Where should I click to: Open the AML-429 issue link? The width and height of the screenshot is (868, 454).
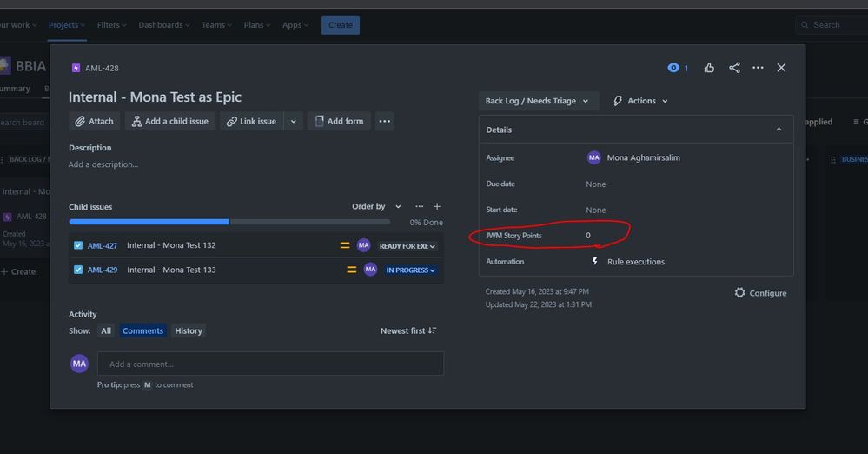click(103, 270)
